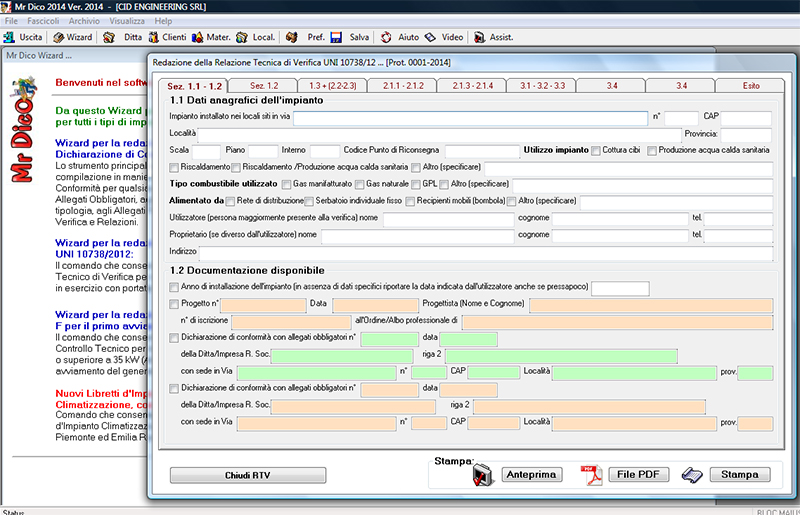
Task: Tick the Cottura cibi checkbox
Action: [x=595, y=151]
